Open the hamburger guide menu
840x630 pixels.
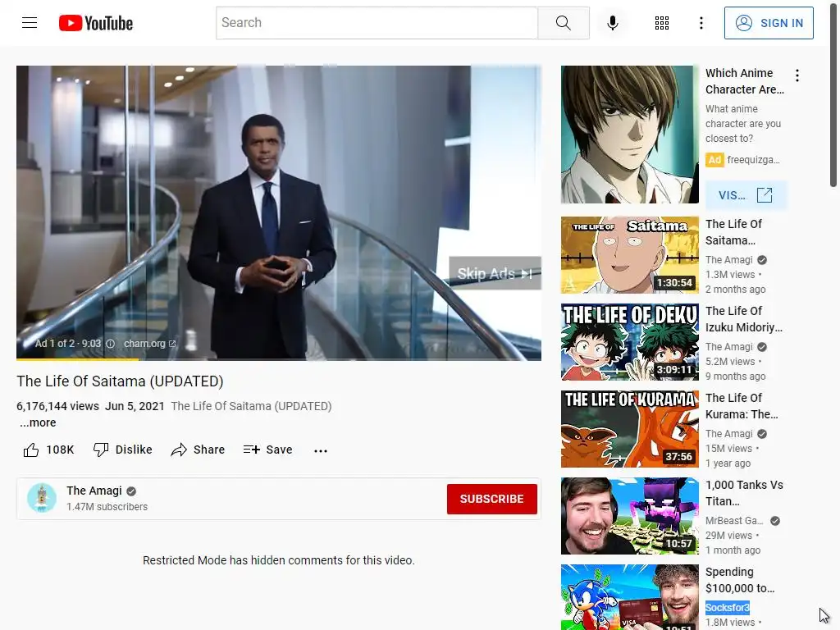pyautogui.click(x=30, y=22)
